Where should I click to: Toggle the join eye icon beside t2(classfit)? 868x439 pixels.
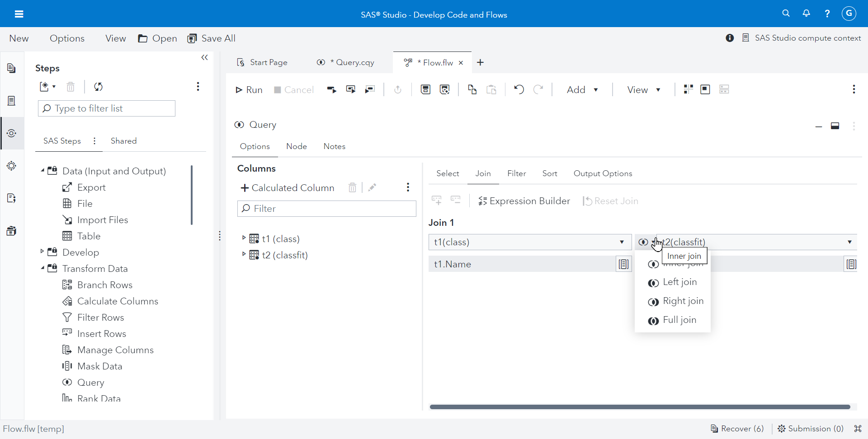[644, 242]
